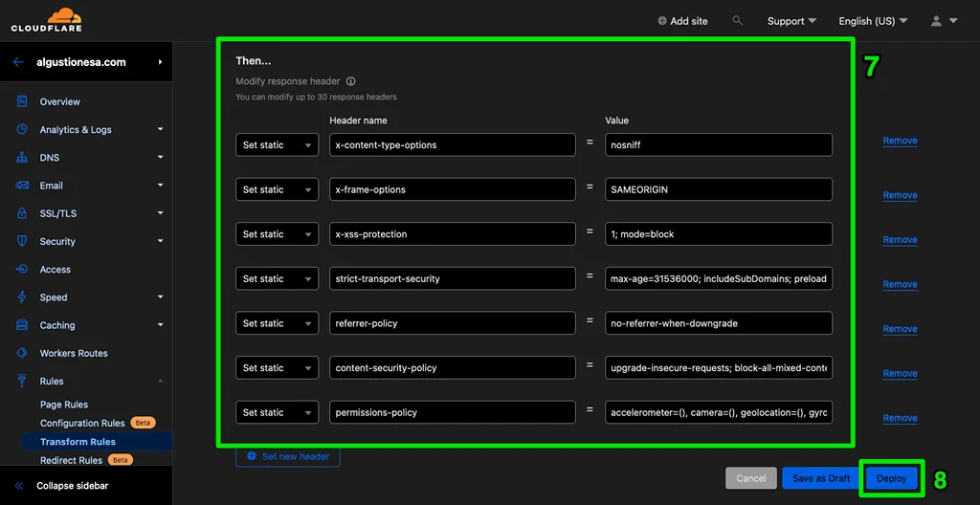Expand the English (US) language dropdown
The height and width of the screenshot is (505, 980).
873,21
